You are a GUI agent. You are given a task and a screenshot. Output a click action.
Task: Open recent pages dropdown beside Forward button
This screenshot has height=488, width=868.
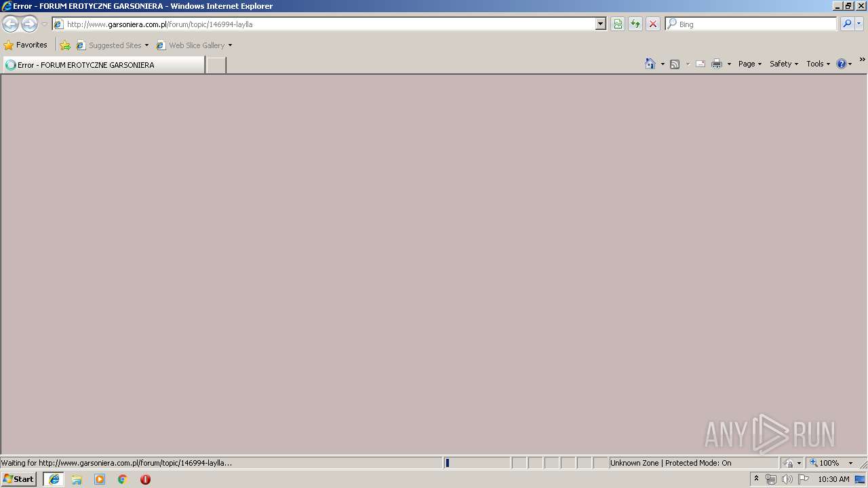[44, 24]
